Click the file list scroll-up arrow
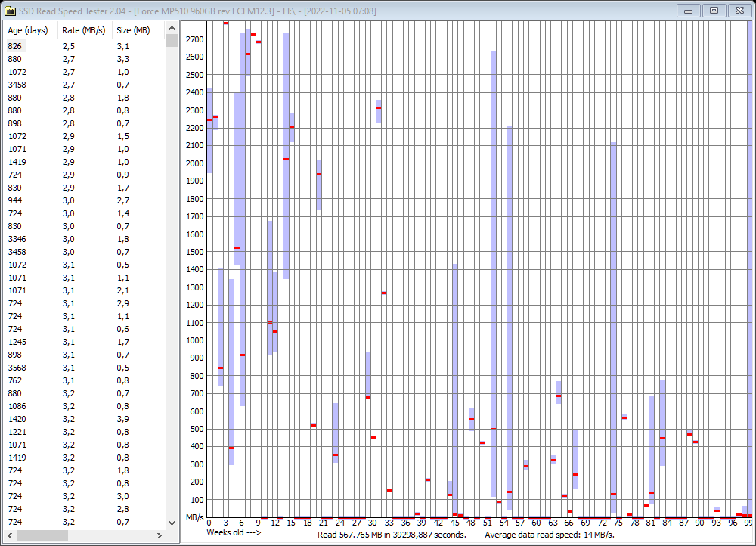Image resolution: width=756 pixels, height=546 pixels. 172,28
